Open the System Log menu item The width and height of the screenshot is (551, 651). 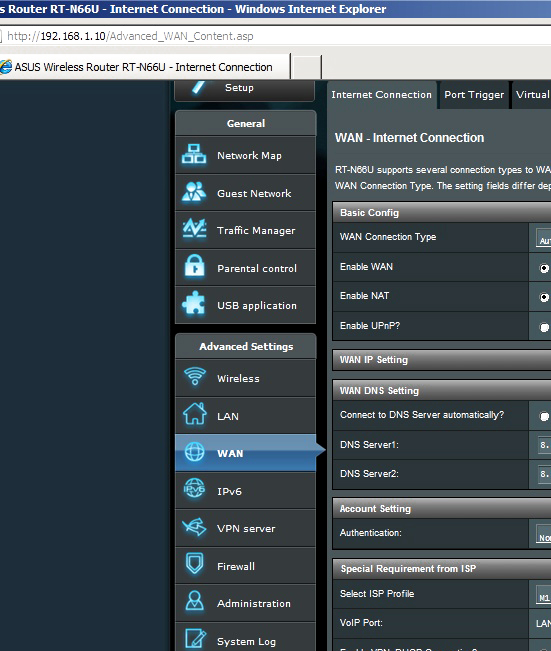pyautogui.click(x=245, y=637)
